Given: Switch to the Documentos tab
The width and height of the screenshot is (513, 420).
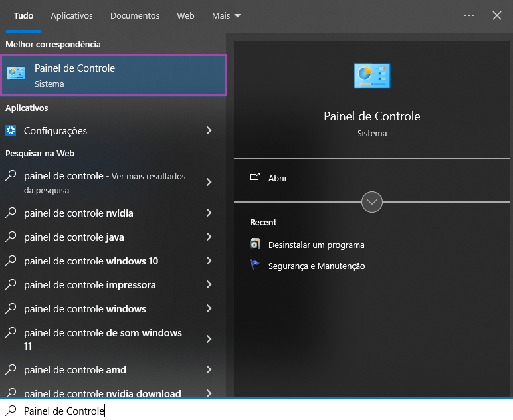Looking at the screenshot, I should 135,16.
